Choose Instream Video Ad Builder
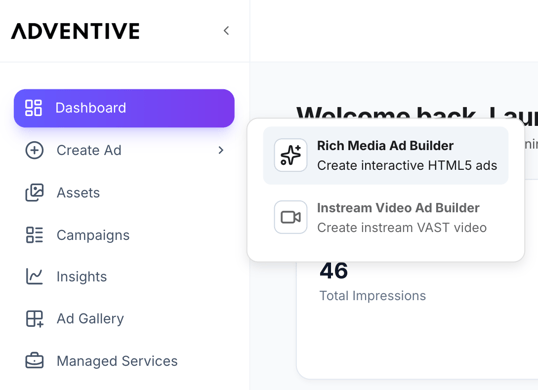Image resolution: width=538 pixels, height=390 pixels. (398, 208)
